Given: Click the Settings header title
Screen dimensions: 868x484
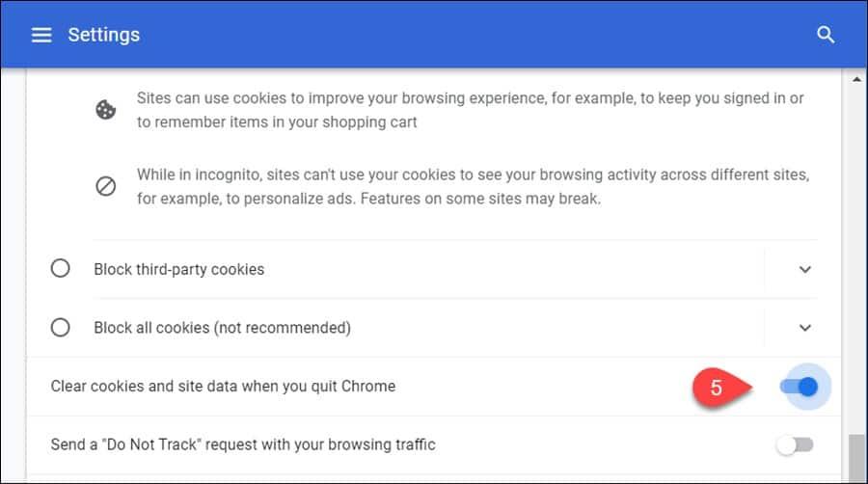Looking at the screenshot, I should [103, 35].
